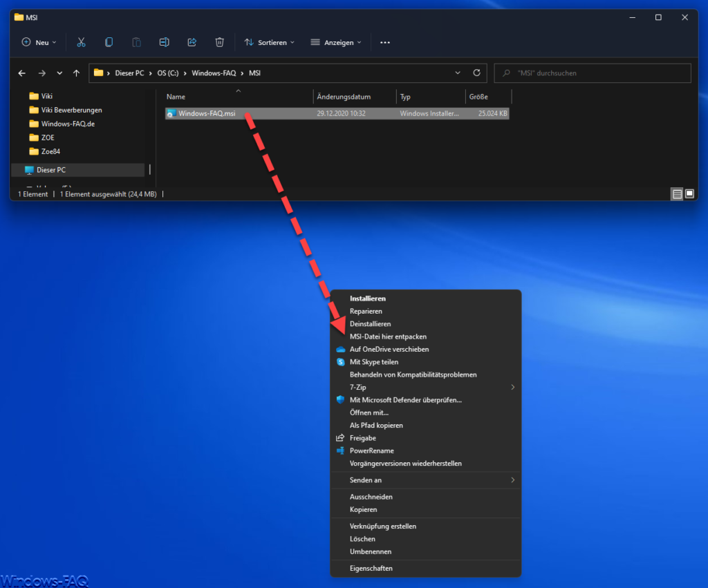Choose Vorgängerversionen wiederherstellen
This screenshot has width=708, height=588.
(x=426, y=464)
